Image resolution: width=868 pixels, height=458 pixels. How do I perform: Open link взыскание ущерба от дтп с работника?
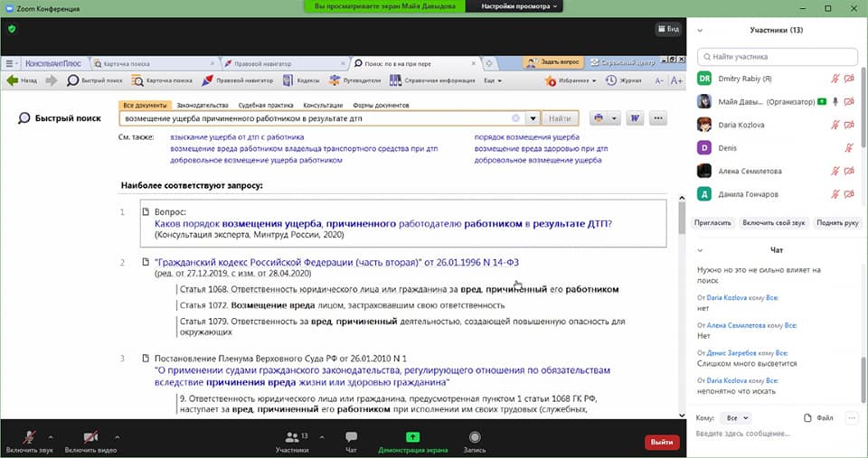click(x=237, y=137)
